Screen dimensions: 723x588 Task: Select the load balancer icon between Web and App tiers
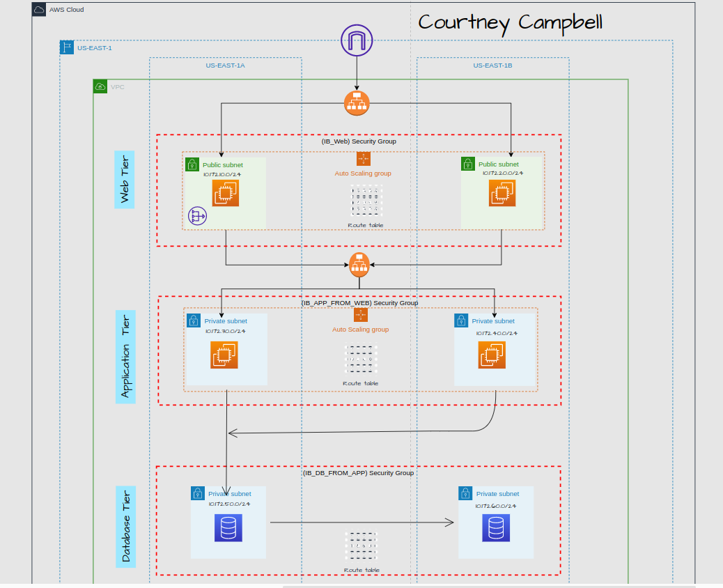click(359, 265)
